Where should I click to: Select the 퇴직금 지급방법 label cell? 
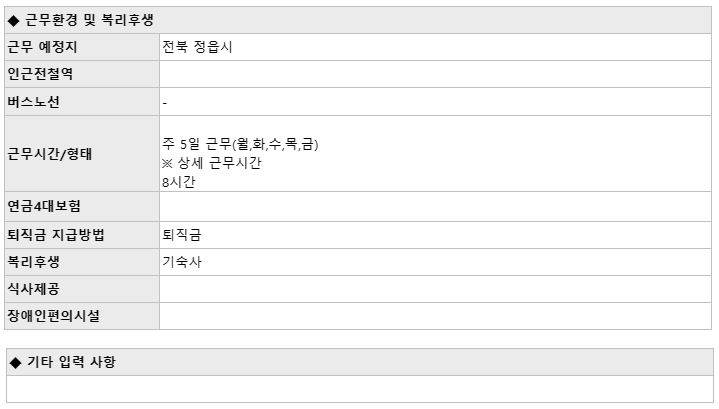[82, 235]
